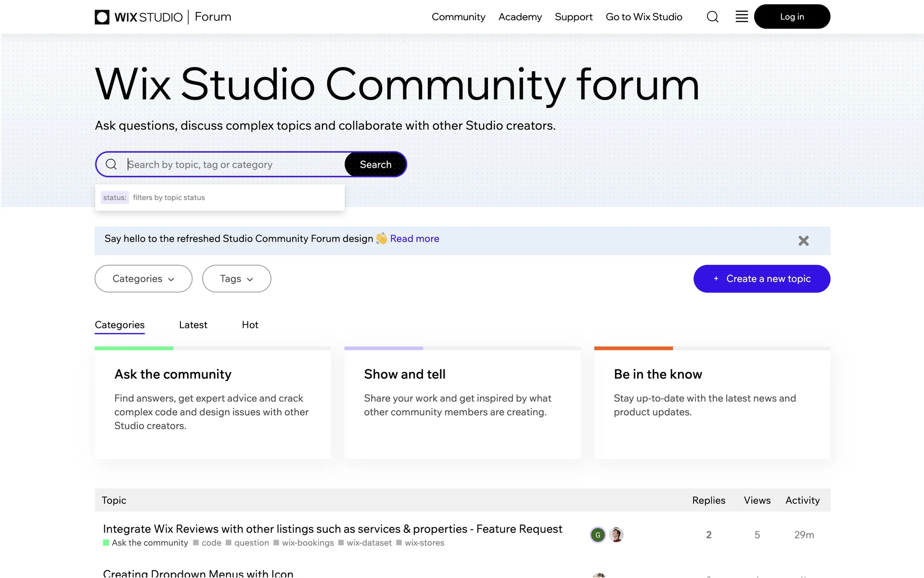Image resolution: width=924 pixels, height=578 pixels.
Task: Select the status: filter suggestion
Action: point(115,197)
